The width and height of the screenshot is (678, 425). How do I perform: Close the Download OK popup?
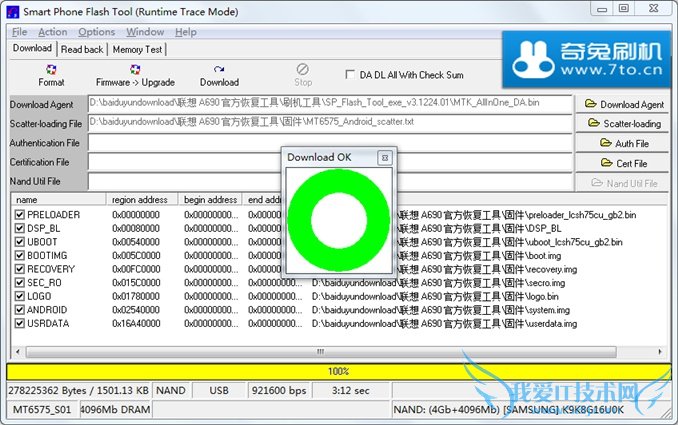coord(384,158)
